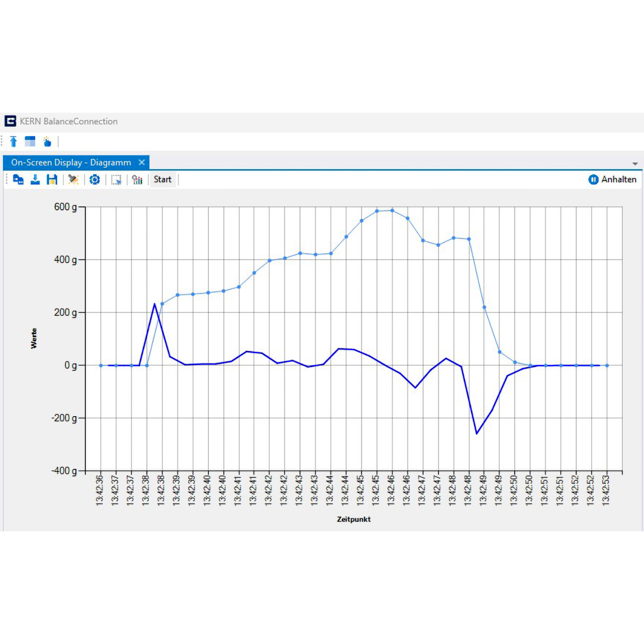The height and width of the screenshot is (644, 644).
Task: Click the download arrow tray icon
Action: tap(35, 180)
